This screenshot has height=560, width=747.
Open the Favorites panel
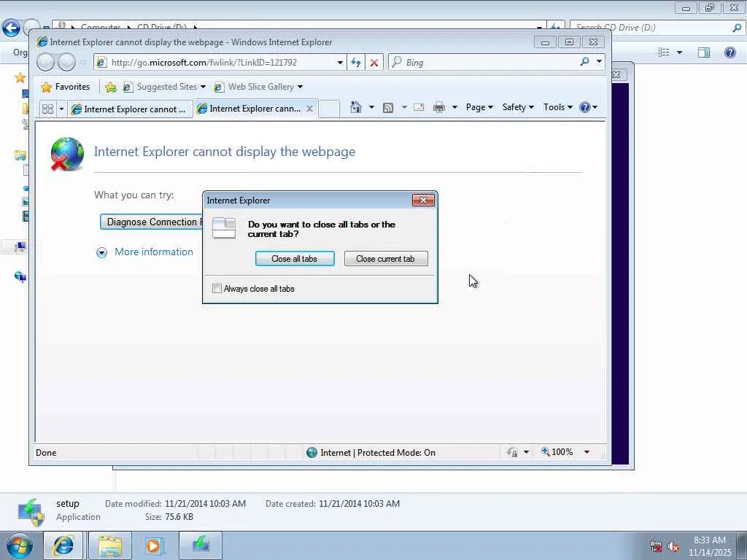click(x=65, y=87)
